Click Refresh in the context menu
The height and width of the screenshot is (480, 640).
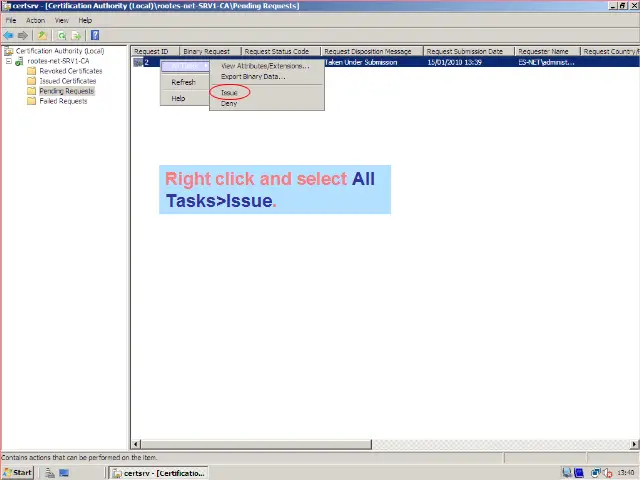[183, 83]
